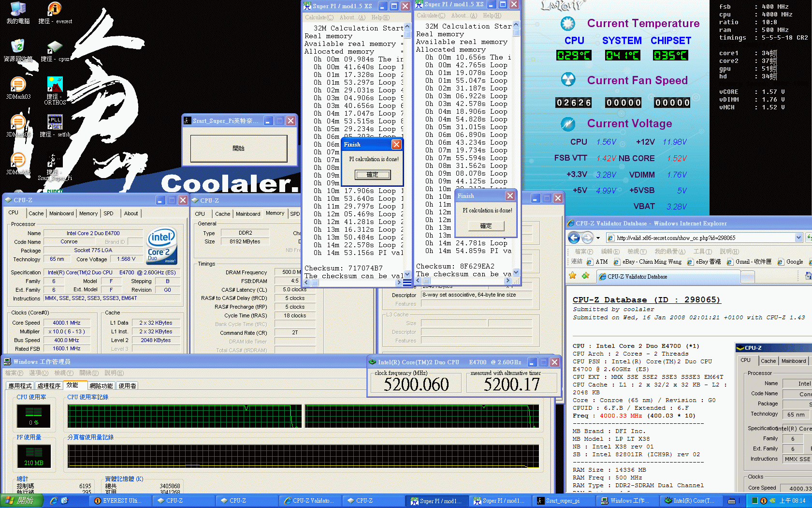
Task: Select the CPU-Z Validator Database browser tab
Action: pyautogui.click(x=668, y=277)
